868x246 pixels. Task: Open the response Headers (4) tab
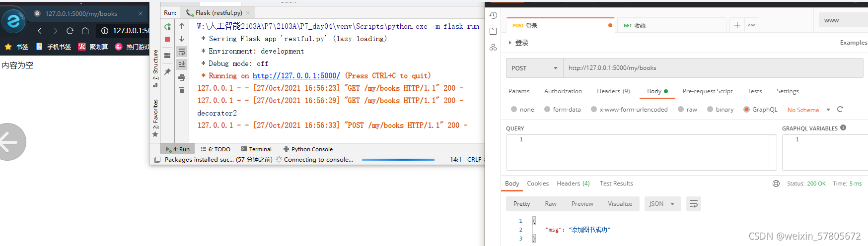[x=573, y=184]
